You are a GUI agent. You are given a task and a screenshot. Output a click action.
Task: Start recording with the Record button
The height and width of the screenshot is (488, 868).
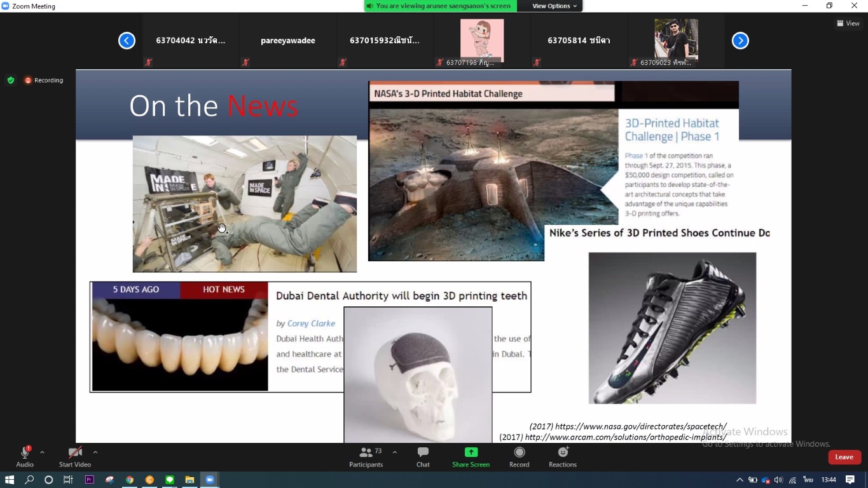(520, 457)
